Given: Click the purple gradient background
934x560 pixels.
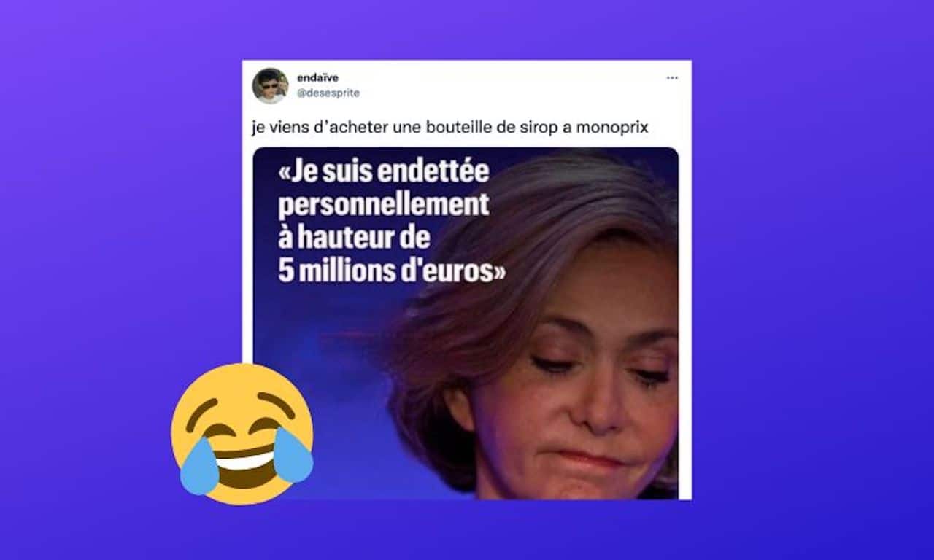Looking at the screenshot, I should coord(803,292).
